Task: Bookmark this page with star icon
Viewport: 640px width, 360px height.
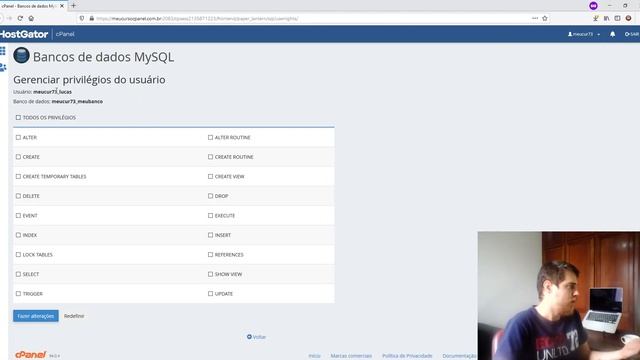Action: point(545,18)
